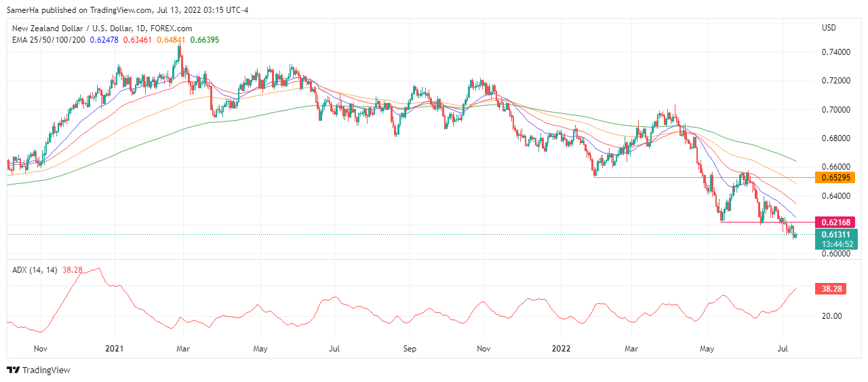Click the 0.70000 price axis tick
Image resolution: width=868 pixels, height=382 pixels.
(x=835, y=110)
